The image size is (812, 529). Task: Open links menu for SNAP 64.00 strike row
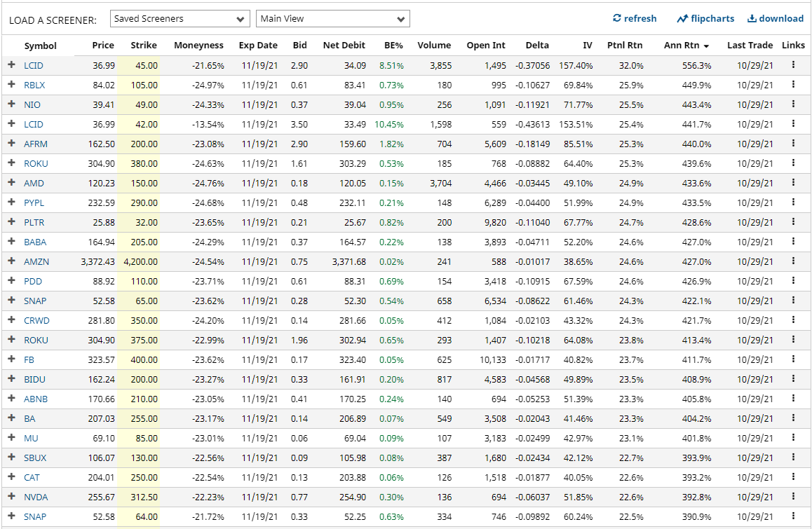pos(793,516)
